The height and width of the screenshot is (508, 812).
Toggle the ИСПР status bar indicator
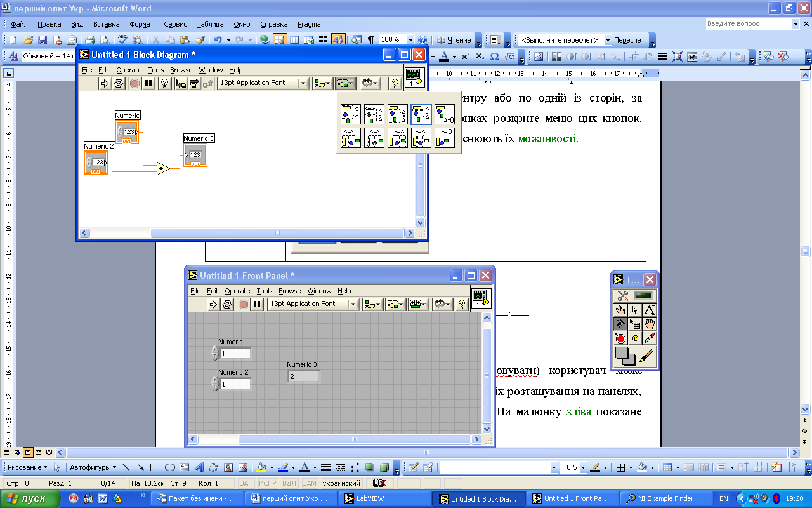(269, 484)
